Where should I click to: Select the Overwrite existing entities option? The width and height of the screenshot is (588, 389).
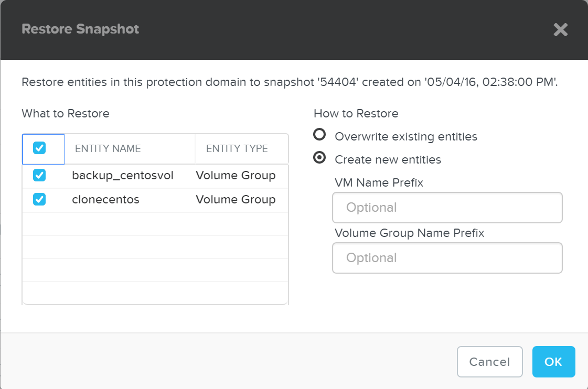click(319, 134)
